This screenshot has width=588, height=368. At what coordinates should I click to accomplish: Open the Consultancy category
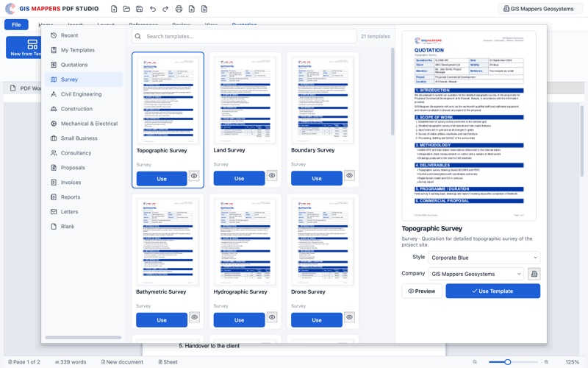pyautogui.click(x=83, y=153)
